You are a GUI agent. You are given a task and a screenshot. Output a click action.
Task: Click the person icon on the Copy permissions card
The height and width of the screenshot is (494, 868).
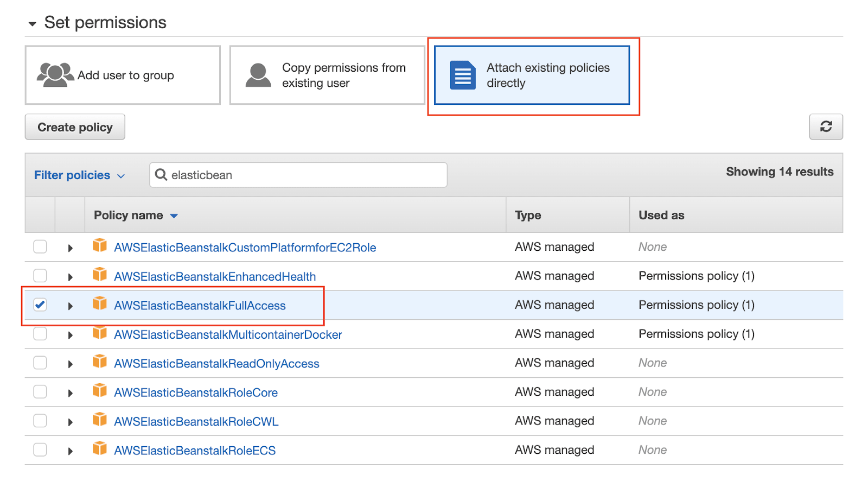click(x=258, y=75)
